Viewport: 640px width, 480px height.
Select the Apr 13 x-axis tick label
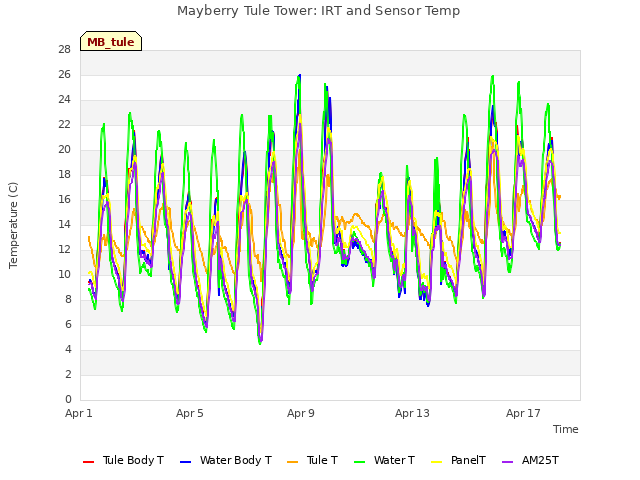click(x=412, y=413)
